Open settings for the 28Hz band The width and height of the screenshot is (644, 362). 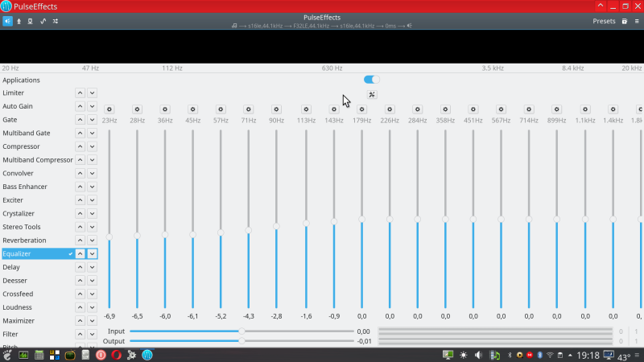click(137, 109)
